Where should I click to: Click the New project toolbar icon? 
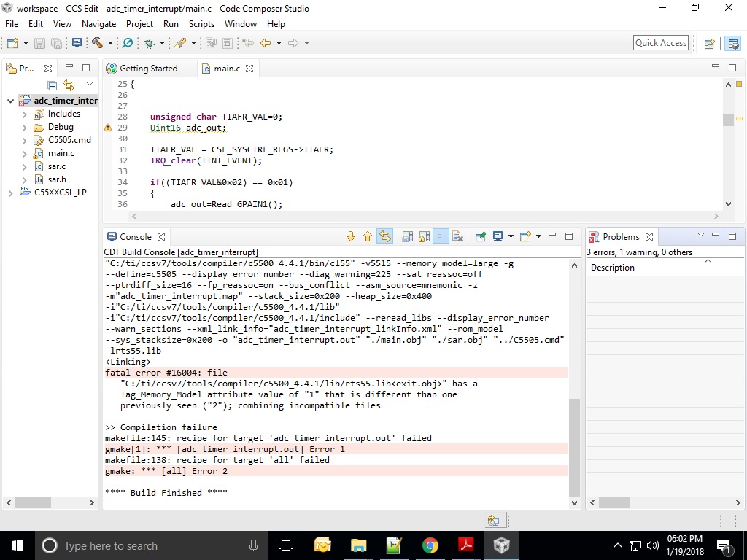point(13,43)
